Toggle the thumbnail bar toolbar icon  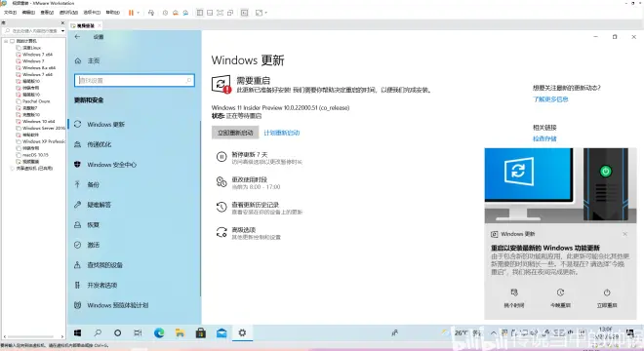[210, 13]
